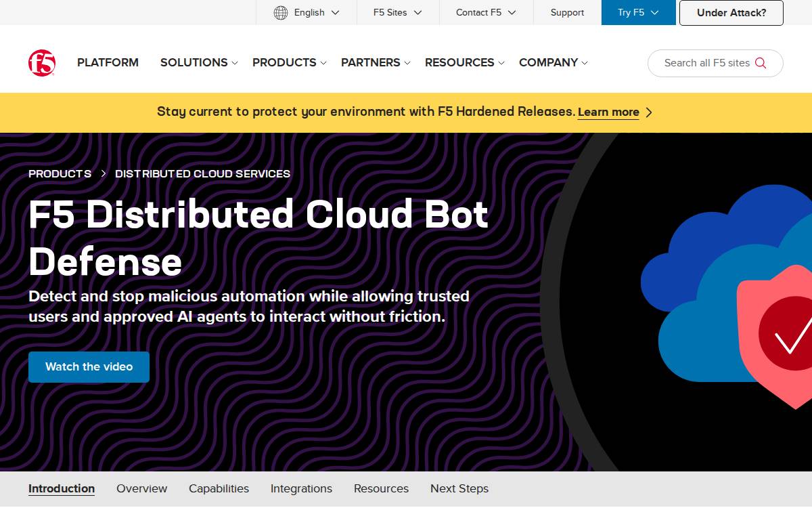Screen dimensions: 812x508
Task: Open the Partners menu
Action: pyautogui.click(x=370, y=62)
